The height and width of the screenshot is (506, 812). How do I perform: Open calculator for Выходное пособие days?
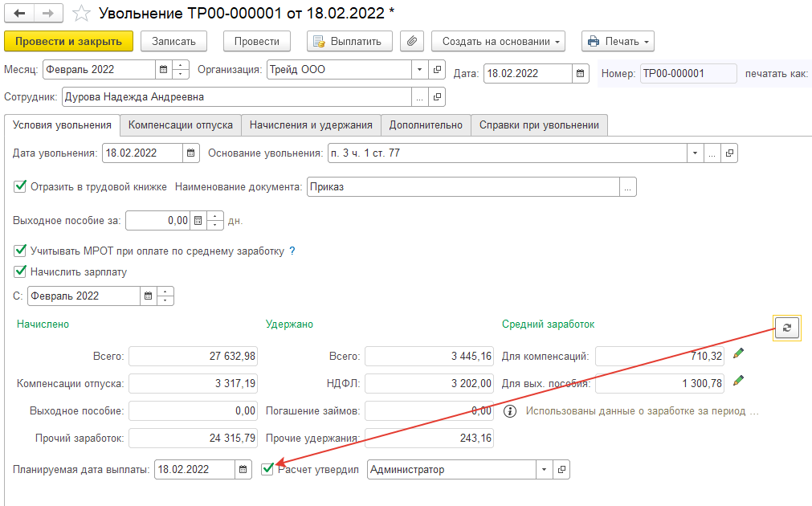point(198,221)
